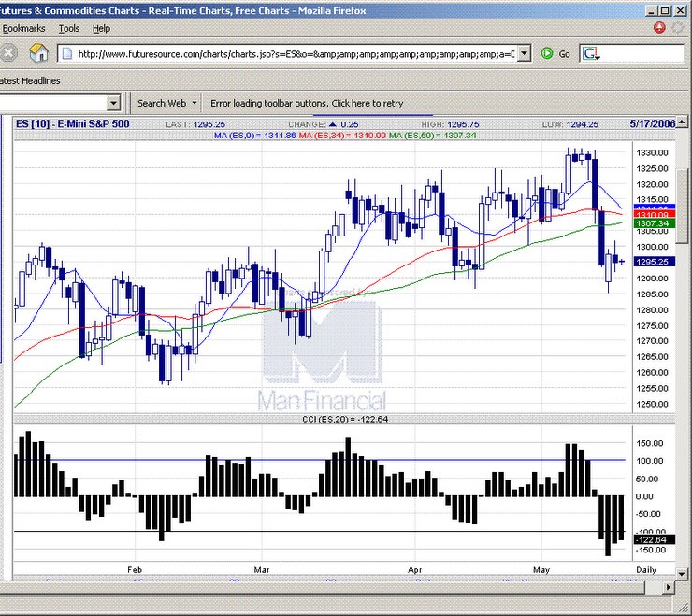
Task: Click the red blocked-popup notification icon
Action: click(x=659, y=28)
